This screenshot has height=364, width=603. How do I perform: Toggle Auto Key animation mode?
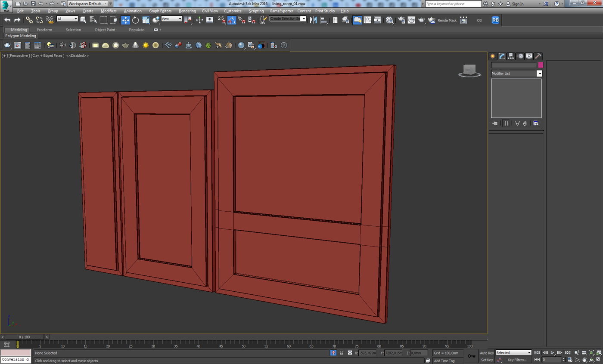(487, 353)
